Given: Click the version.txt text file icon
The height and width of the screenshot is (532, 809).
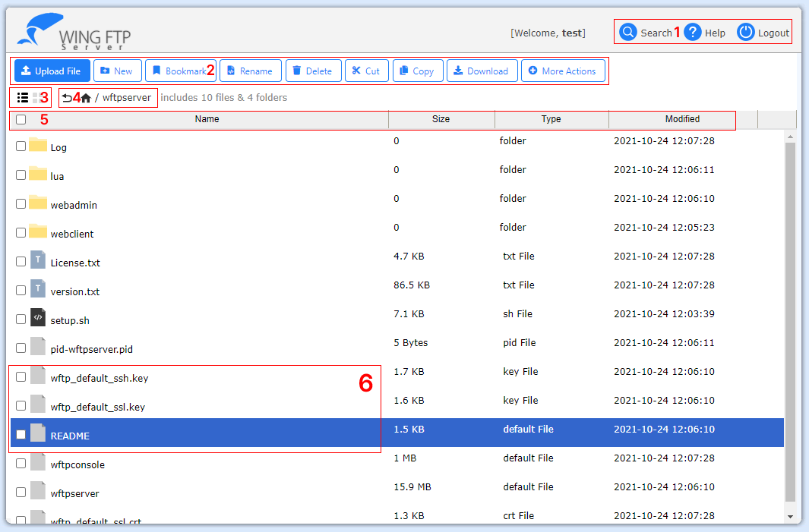Looking at the screenshot, I should [x=38, y=288].
